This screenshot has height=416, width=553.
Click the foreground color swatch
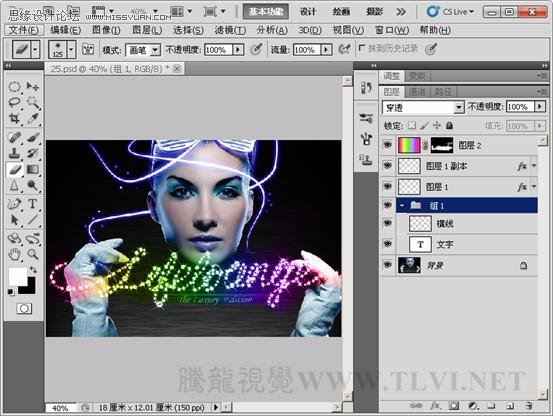pyautogui.click(x=17, y=276)
